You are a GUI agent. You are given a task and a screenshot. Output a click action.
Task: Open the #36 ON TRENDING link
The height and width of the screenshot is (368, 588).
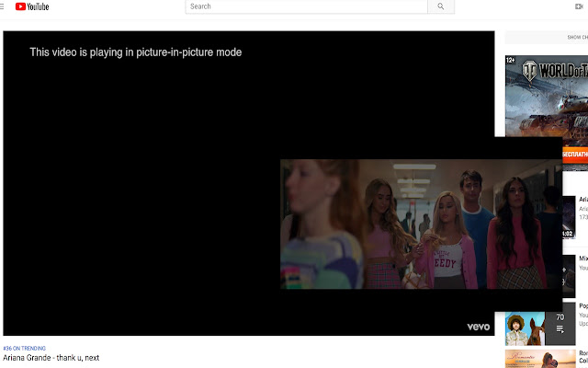pyautogui.click(x=25, y=348)
